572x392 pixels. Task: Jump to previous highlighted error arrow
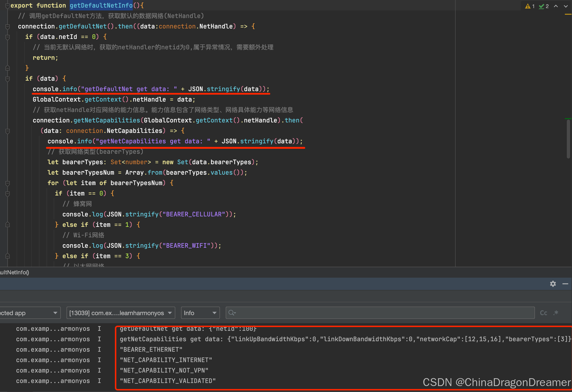[x=556, y=6]
